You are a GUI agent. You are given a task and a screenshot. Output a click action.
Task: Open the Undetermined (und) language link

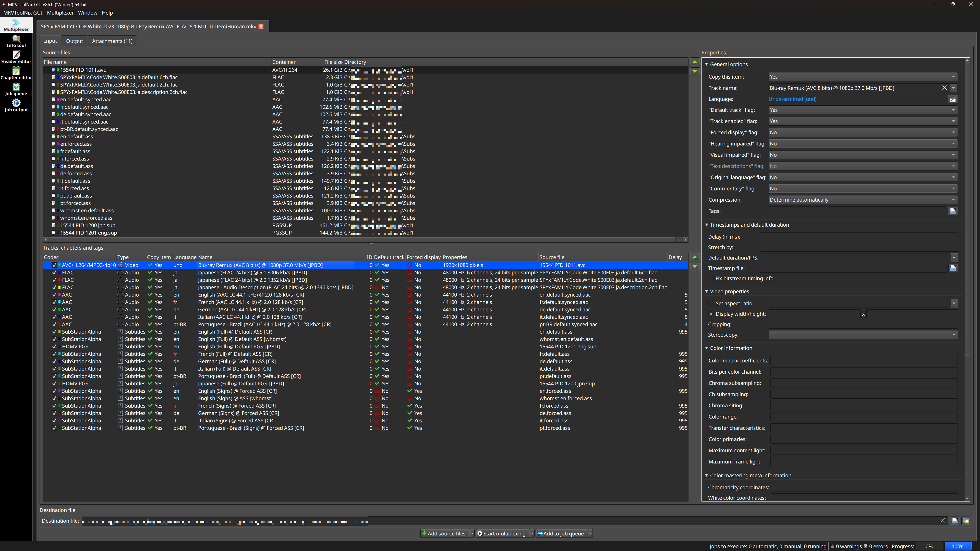tap(792, 99)
